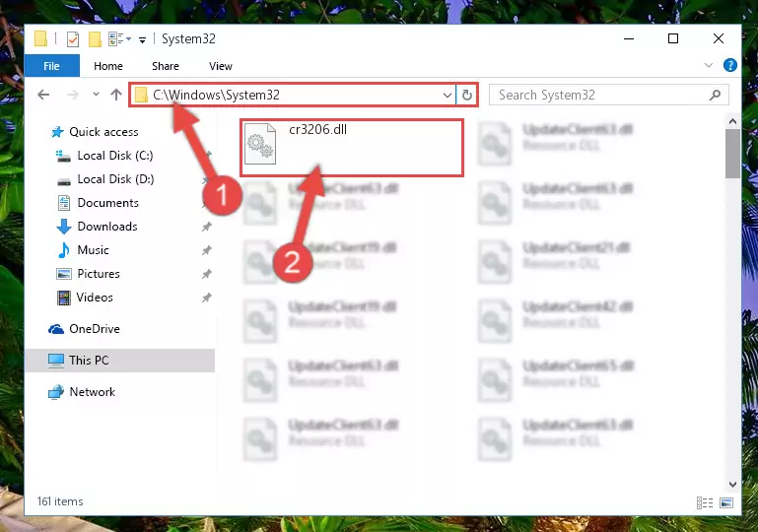This screenshot has height=532, width=758.
Task: Select OneDrive in navigation pane
Action: (95, 329)
